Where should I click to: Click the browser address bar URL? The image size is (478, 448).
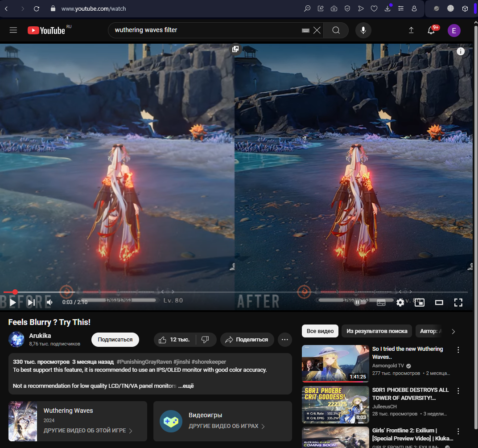click(94, 8)
